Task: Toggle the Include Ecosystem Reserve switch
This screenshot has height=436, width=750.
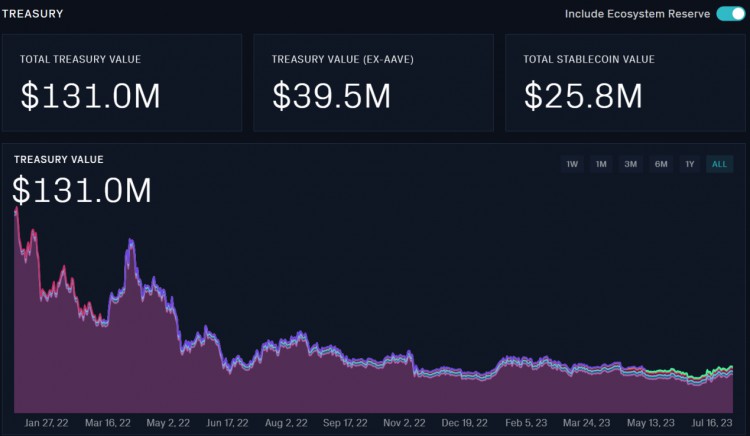Action: click(730, 14)
